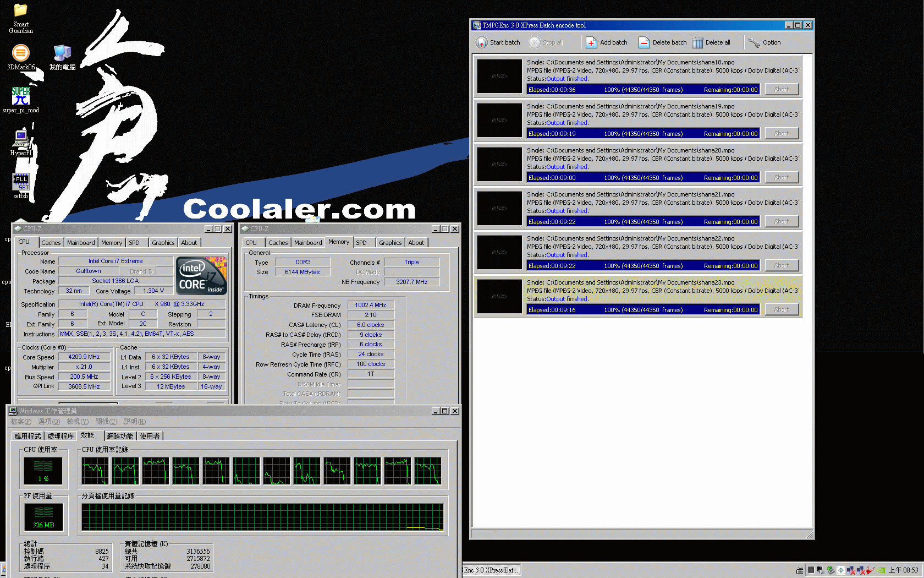Open the Smart Guardian desktop folder icon
The height and width of the screenshot is (578, 924).
click(x=20, y=10)
